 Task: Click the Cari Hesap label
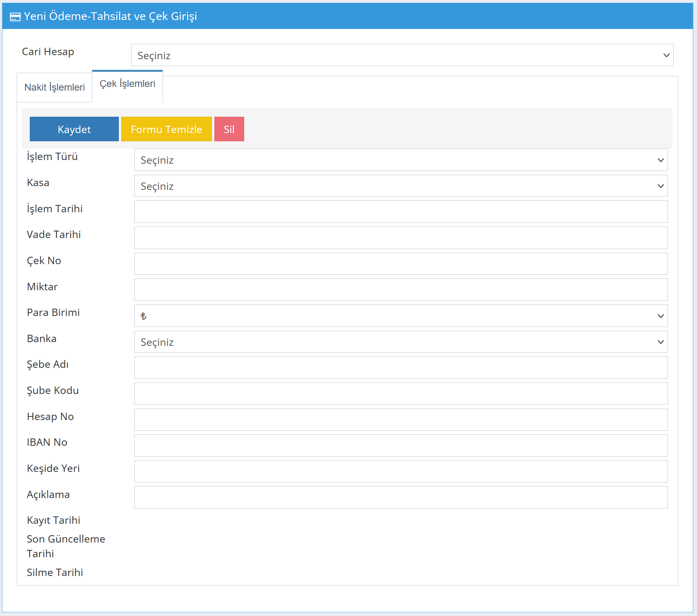(48, 52)
